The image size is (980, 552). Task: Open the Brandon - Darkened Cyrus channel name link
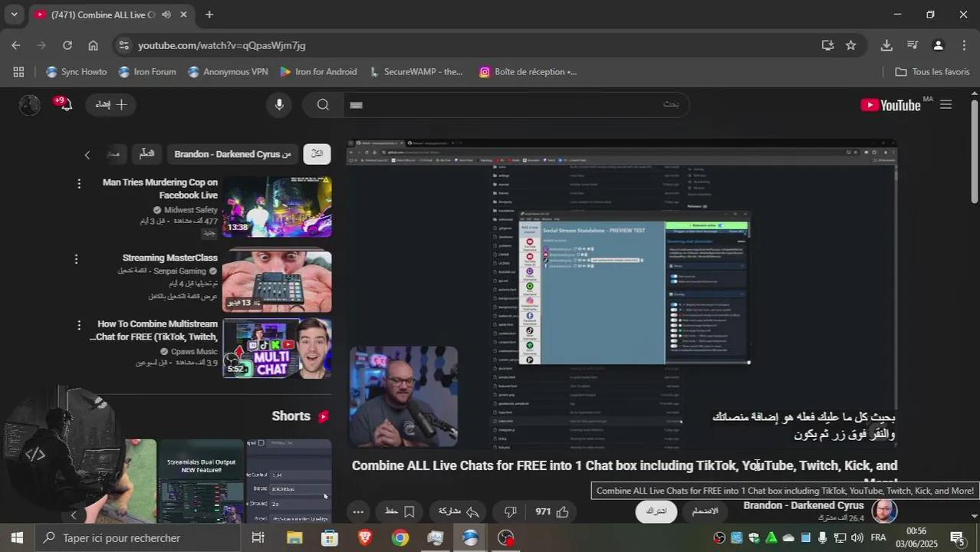pyautogui.click(x=804, y=505)
